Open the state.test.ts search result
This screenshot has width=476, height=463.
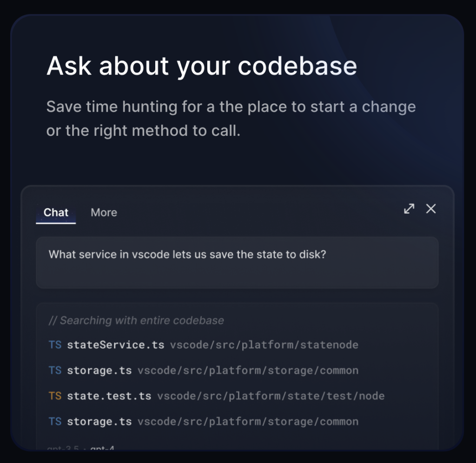click(109, 396)
